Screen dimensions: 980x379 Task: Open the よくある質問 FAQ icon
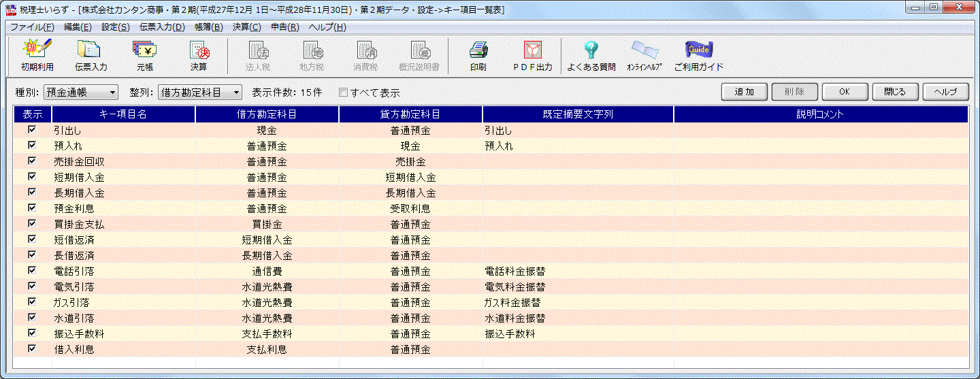coord(591,55)
